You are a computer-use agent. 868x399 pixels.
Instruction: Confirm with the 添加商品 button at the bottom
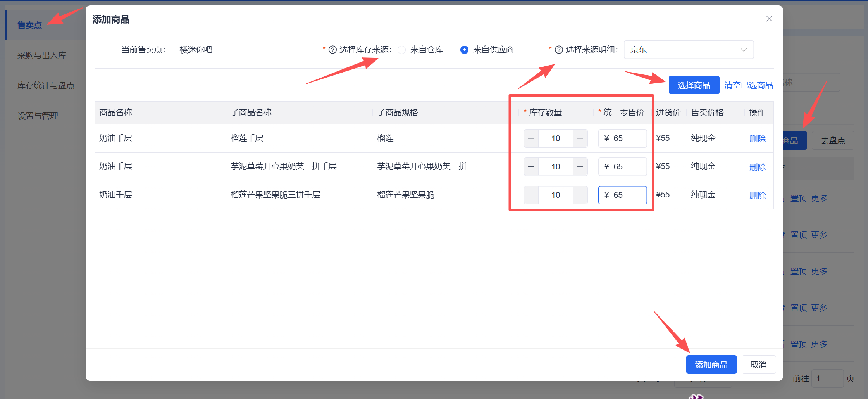coord(711,364)
